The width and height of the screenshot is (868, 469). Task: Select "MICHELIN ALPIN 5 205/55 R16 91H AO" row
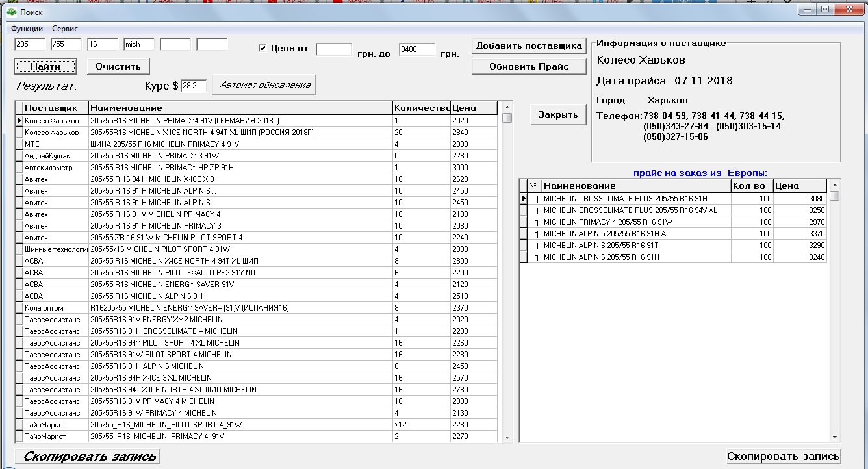pos(674,234)
